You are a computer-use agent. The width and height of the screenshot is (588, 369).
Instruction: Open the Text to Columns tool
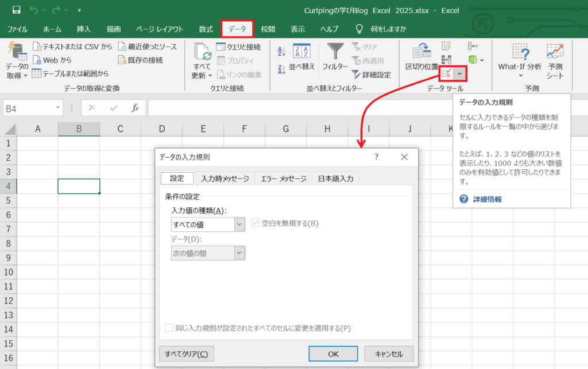(x=421, y=57)
